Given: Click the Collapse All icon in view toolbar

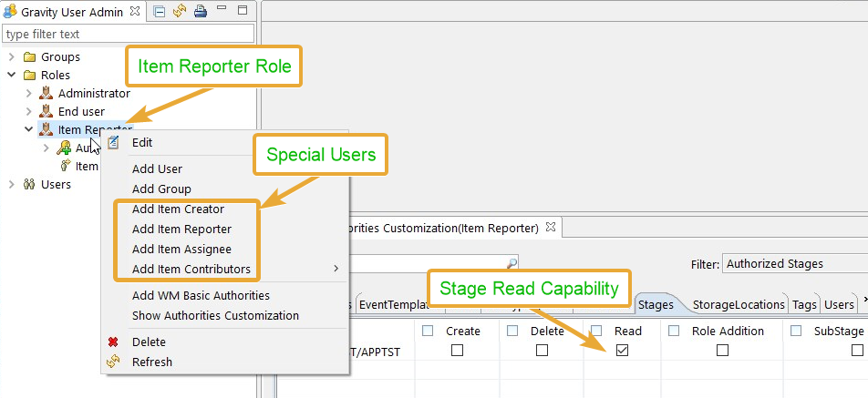Looking at the screenshot, I should pyautogui.click(x=160, y=11).
